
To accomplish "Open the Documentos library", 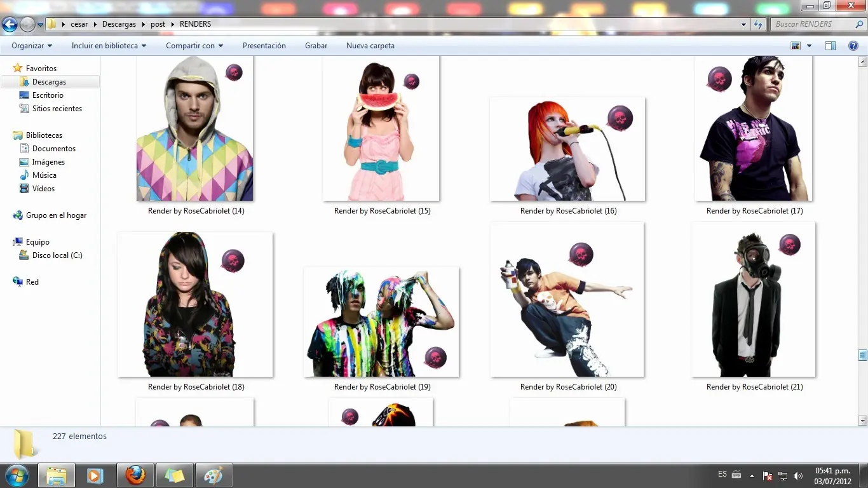I will 54,149.
